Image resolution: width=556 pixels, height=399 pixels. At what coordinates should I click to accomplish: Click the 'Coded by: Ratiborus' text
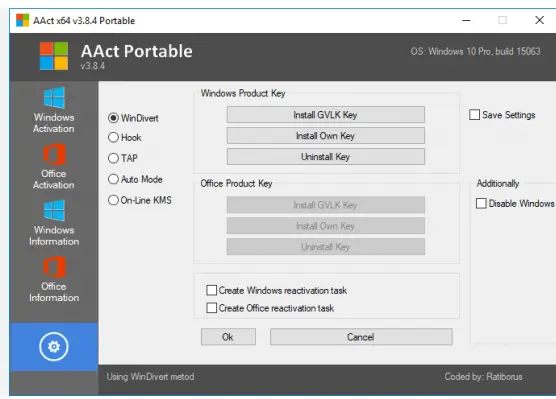pos(483,377)
